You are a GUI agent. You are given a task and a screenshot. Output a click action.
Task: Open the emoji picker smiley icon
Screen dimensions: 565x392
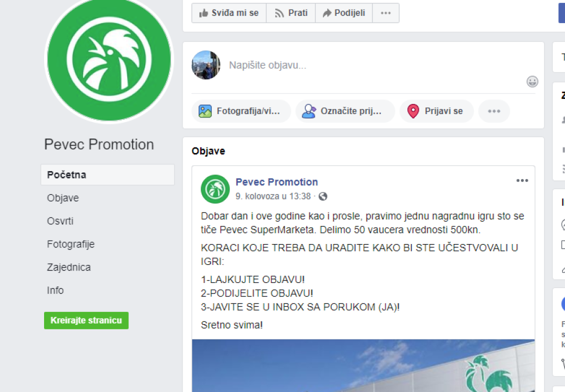(x=532, y=82)
